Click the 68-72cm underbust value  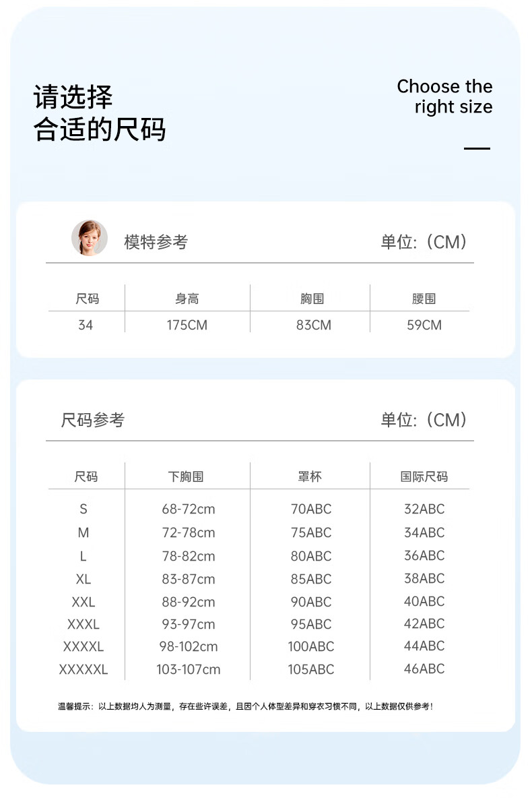click(189, 509)
